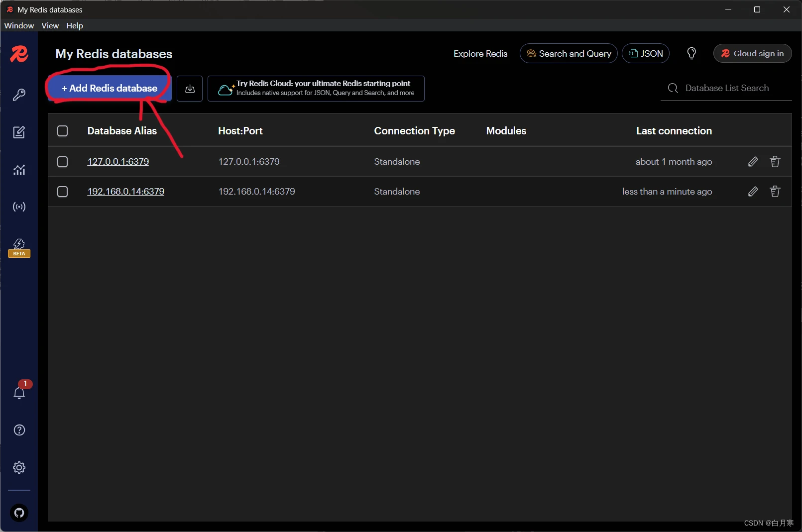The height and width of the screenshot is (532, 802).
Task: Click the 'less than a minute ago' cell
Action: 667,192
